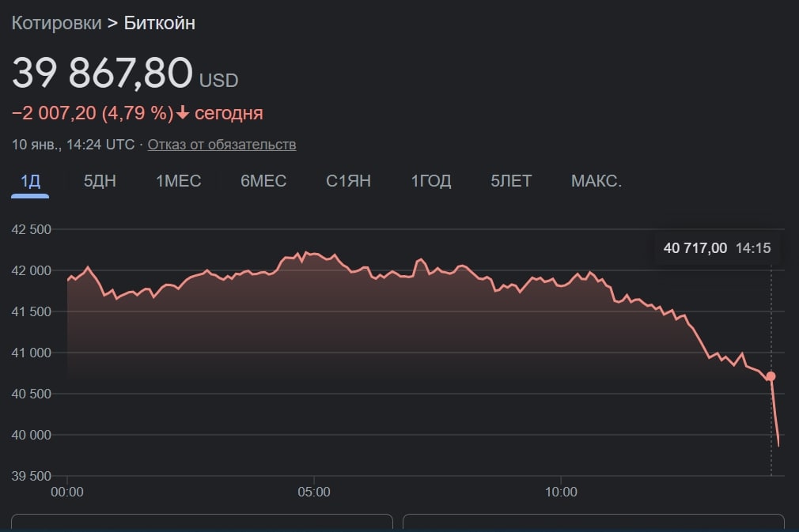Click the 42 500 price axis label
The height and width of the screenshot is (532, 799).
pyautogui.click(x=32, y=229)
